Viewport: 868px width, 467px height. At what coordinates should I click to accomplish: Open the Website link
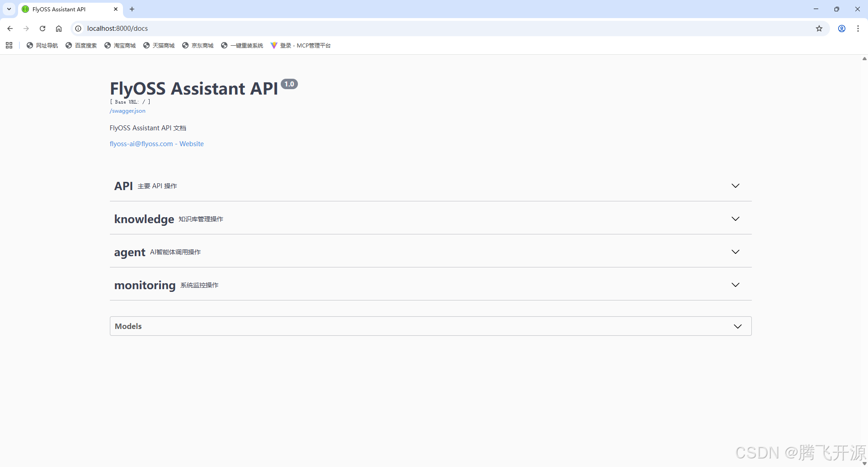pos(192,144)
